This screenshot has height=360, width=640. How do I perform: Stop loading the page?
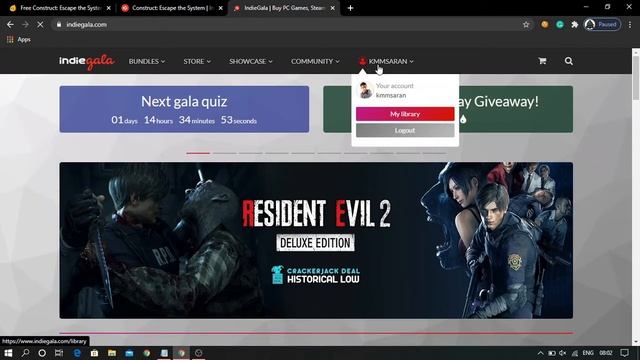point(40,24)
